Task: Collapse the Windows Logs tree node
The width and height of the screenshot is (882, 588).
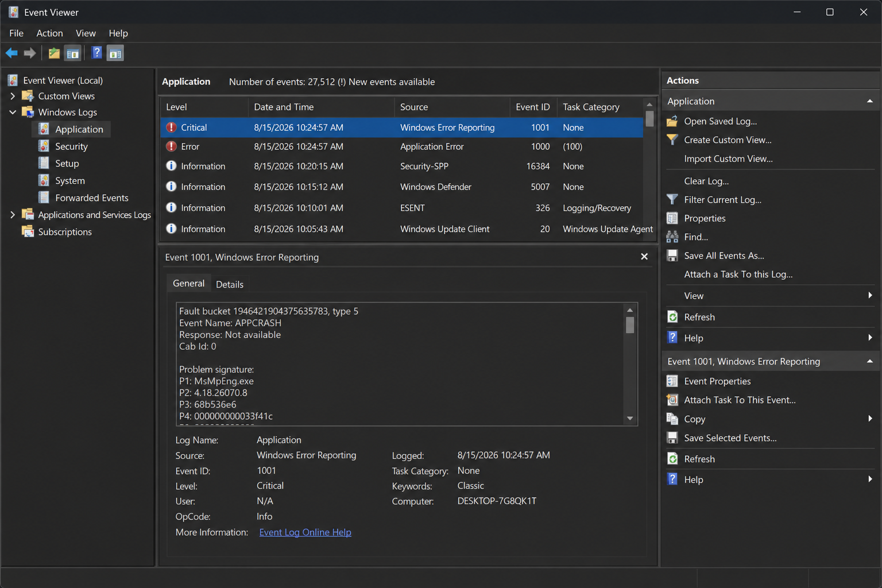Action: point(13,112)
